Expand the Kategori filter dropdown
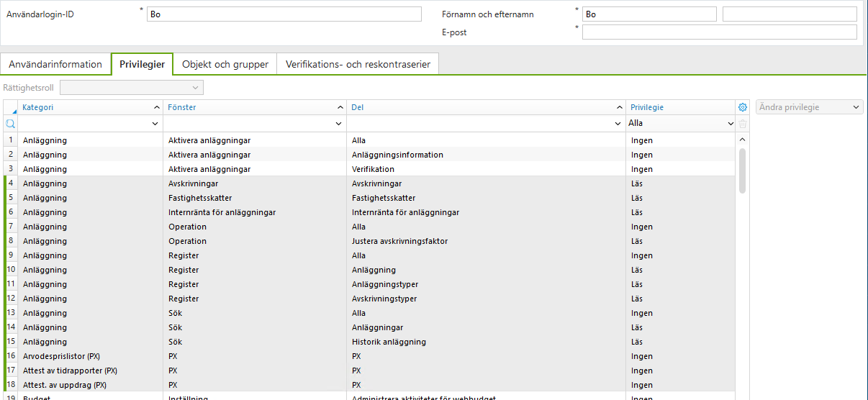The height and width of the screenshot is (400, 868). (x=155, y=124)
